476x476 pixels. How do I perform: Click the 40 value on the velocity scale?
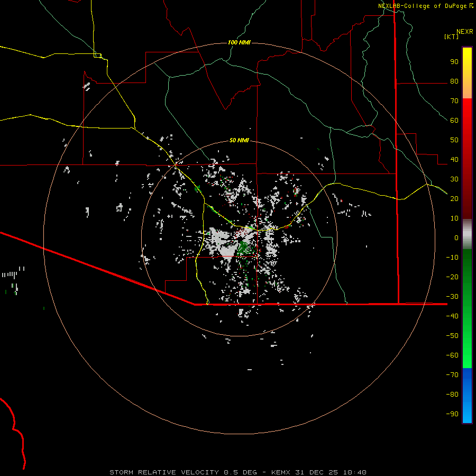pyautogui.click(x=454, y=160)
